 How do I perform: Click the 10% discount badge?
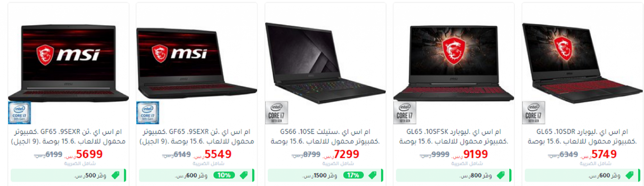pyautogui.click(x=224, y=175)
